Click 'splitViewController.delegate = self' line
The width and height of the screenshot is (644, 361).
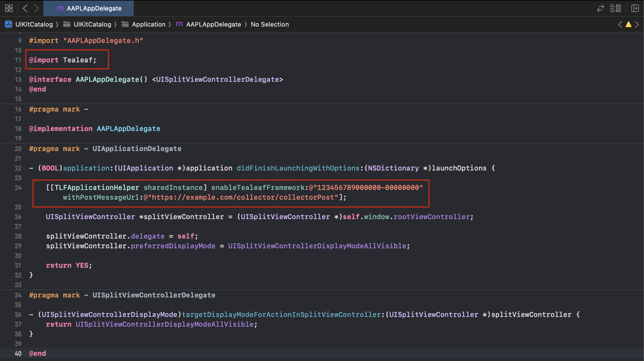[x=122, y=236]
